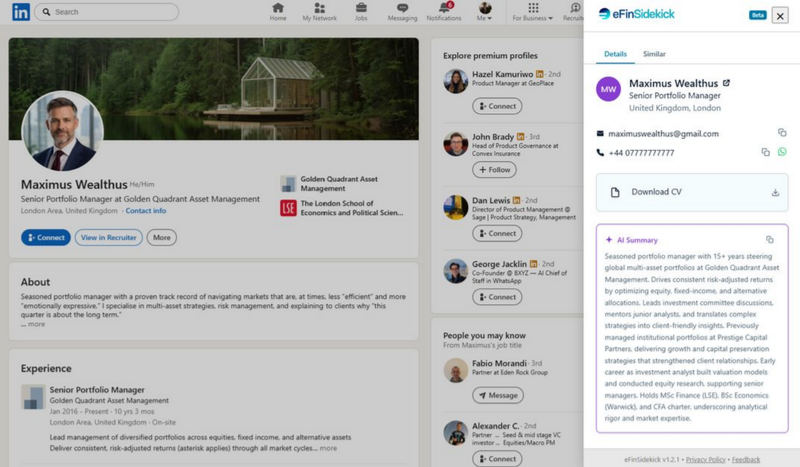Expand the For Business grid menu
Image resolution: width=800 pixels, height=467 pixels.
[x=533, y=12]
